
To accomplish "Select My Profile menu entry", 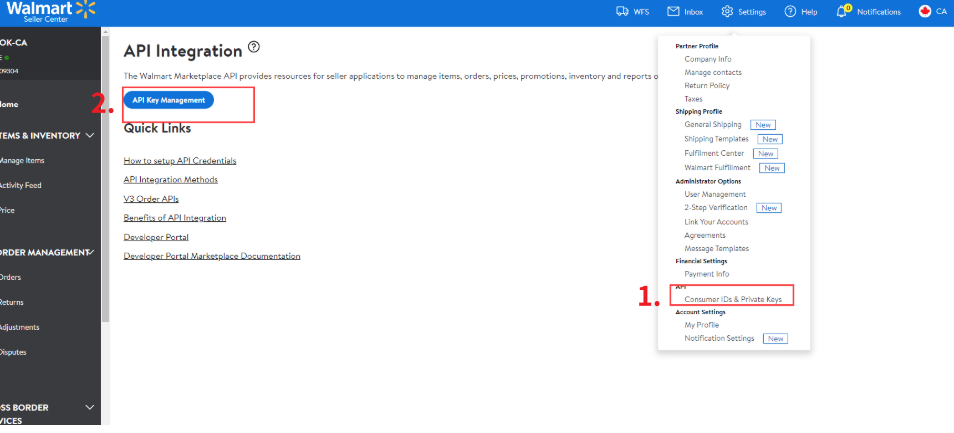I will point(702,325).
